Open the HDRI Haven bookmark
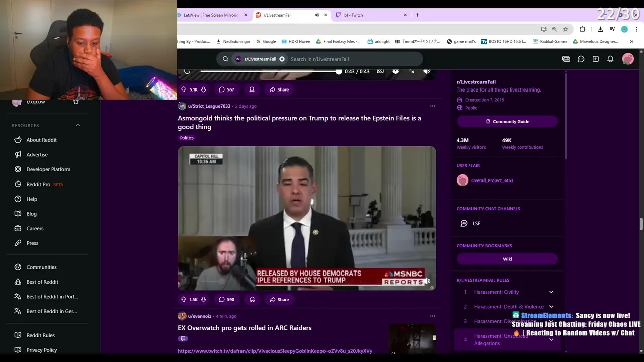The image size is (644, 362). click(296, 42)
